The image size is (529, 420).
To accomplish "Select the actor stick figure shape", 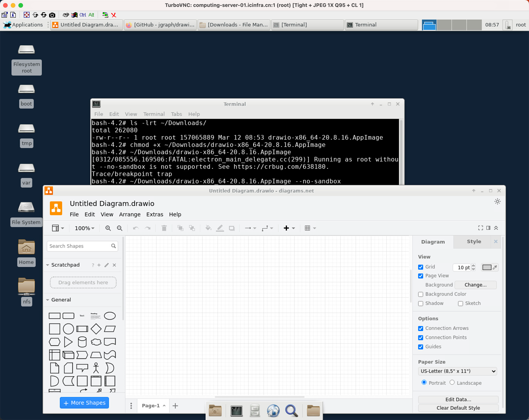I will 96,368.
